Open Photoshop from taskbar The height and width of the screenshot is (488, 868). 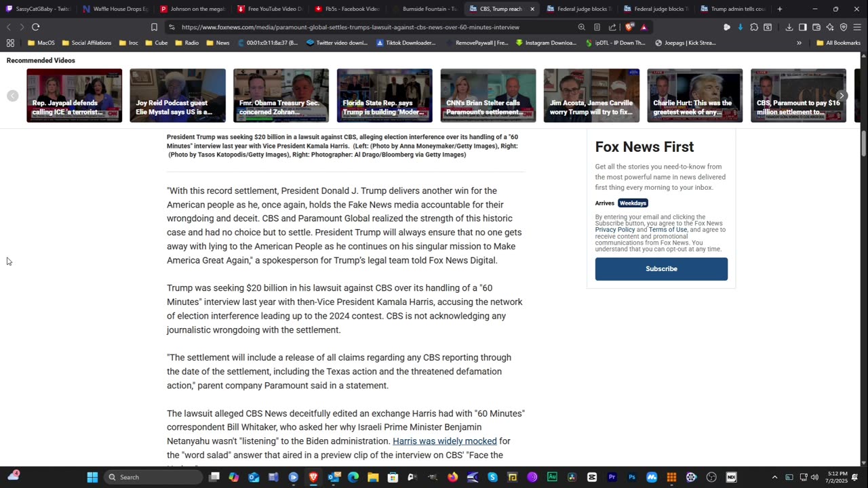[632, 477]
